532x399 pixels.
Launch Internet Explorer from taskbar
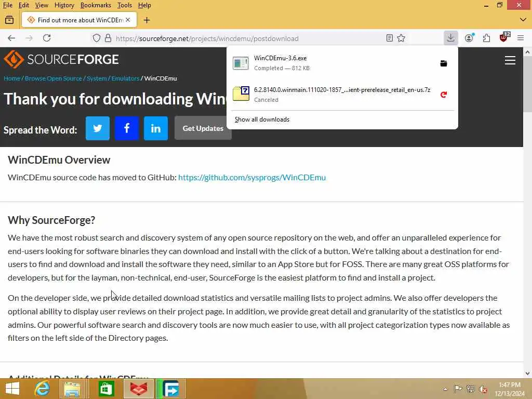43,389
